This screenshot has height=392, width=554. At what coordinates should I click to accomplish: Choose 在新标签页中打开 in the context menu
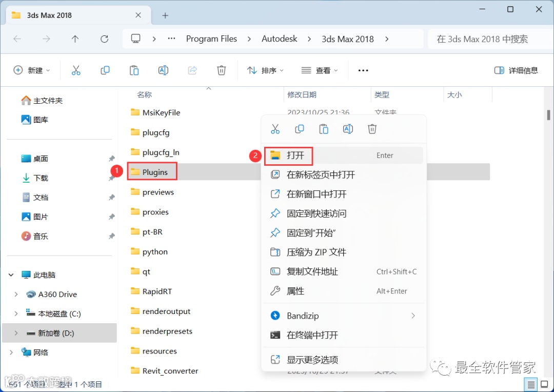tap(344, 174)
